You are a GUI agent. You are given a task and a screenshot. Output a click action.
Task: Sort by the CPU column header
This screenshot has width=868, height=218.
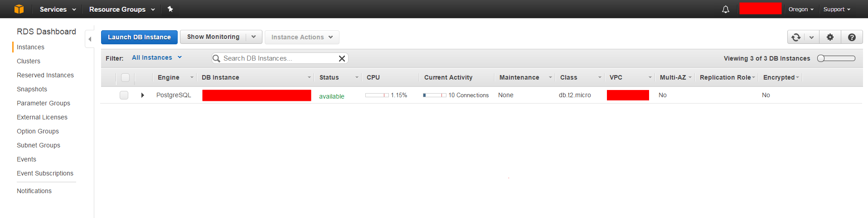[x=373, y=77]
